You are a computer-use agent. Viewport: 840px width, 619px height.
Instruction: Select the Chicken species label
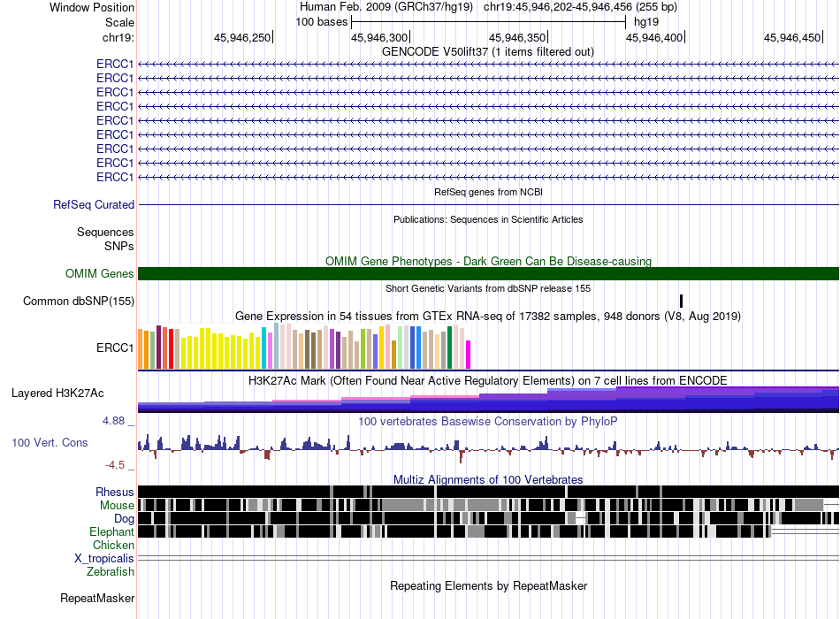(x=113, y=545)
